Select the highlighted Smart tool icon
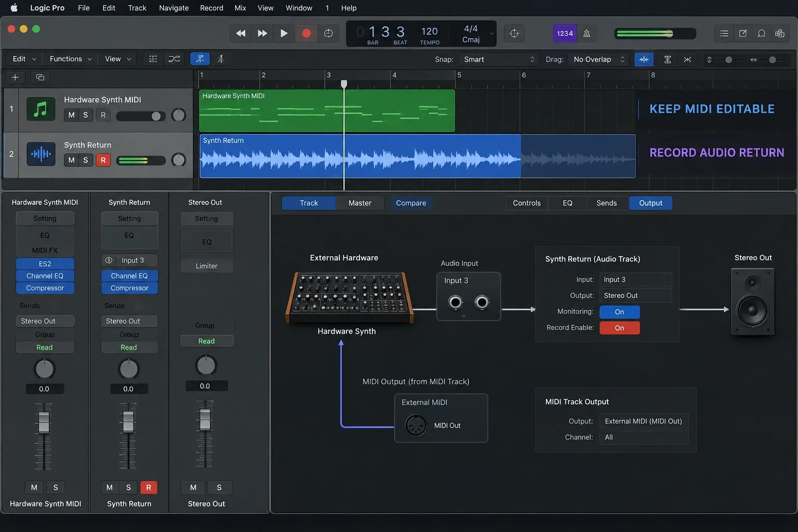Screen dimensions: 798x532 [200, 59]
